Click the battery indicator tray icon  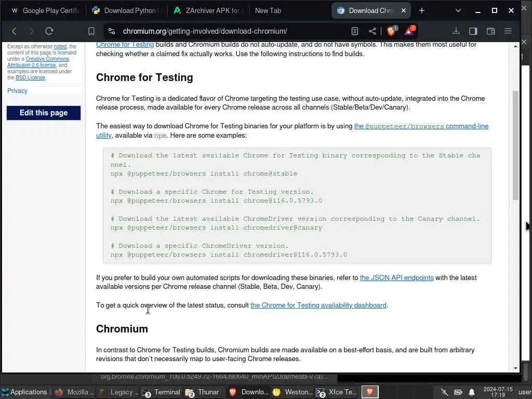458,392
